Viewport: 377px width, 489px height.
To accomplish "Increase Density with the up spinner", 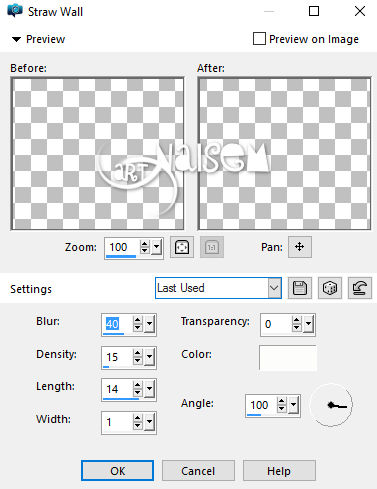I will (137, 353).
